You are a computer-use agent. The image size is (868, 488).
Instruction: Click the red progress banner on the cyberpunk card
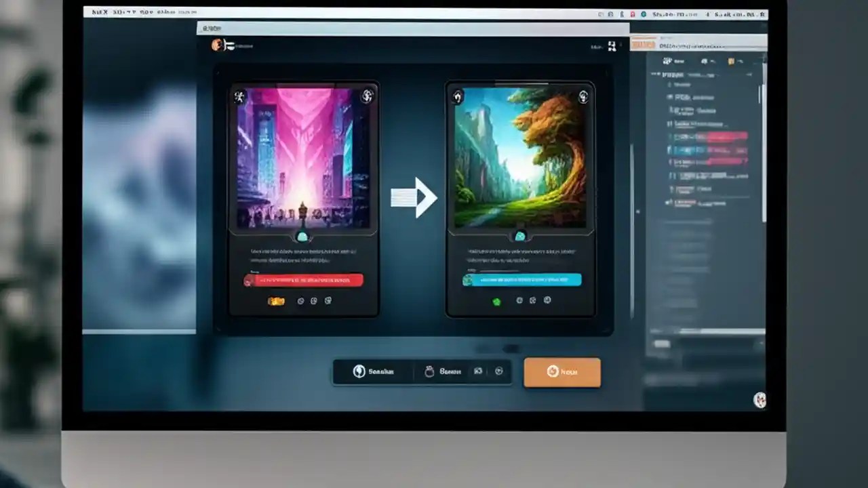(303, 280)
